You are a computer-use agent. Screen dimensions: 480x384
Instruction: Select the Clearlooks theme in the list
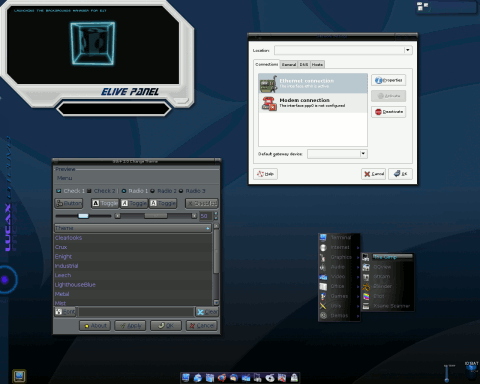click(x=133, y=238)
